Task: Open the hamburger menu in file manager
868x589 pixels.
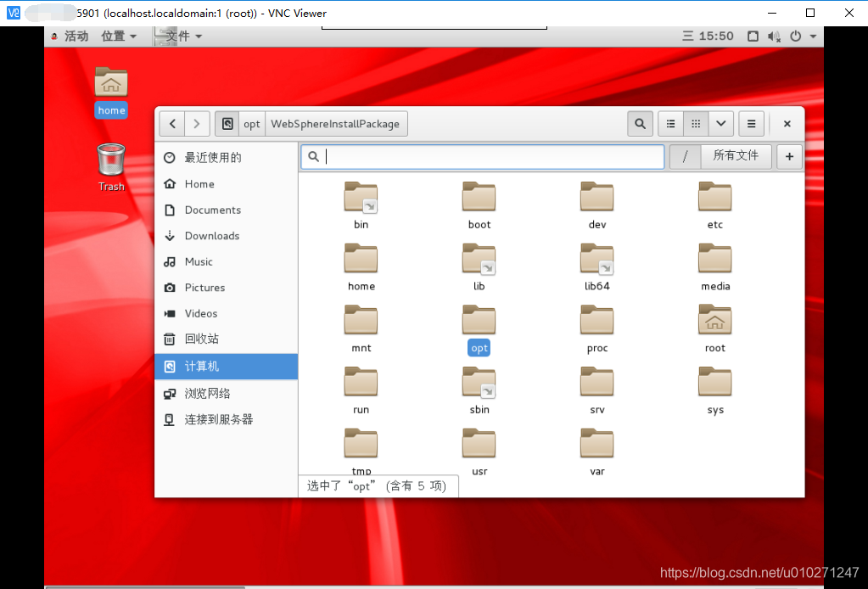Action: click(x=751, y=123)
